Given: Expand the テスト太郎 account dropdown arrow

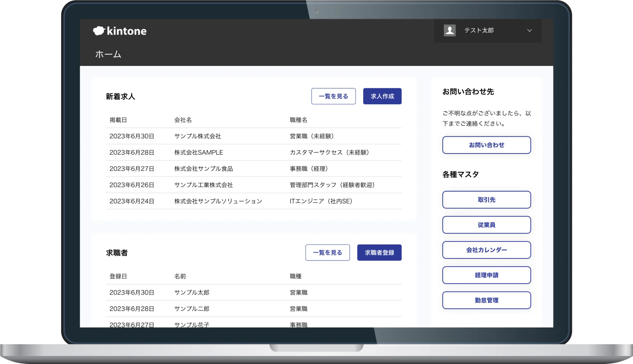Looking at the screenshot, I should pyautogui.click(x=529, y=31).
